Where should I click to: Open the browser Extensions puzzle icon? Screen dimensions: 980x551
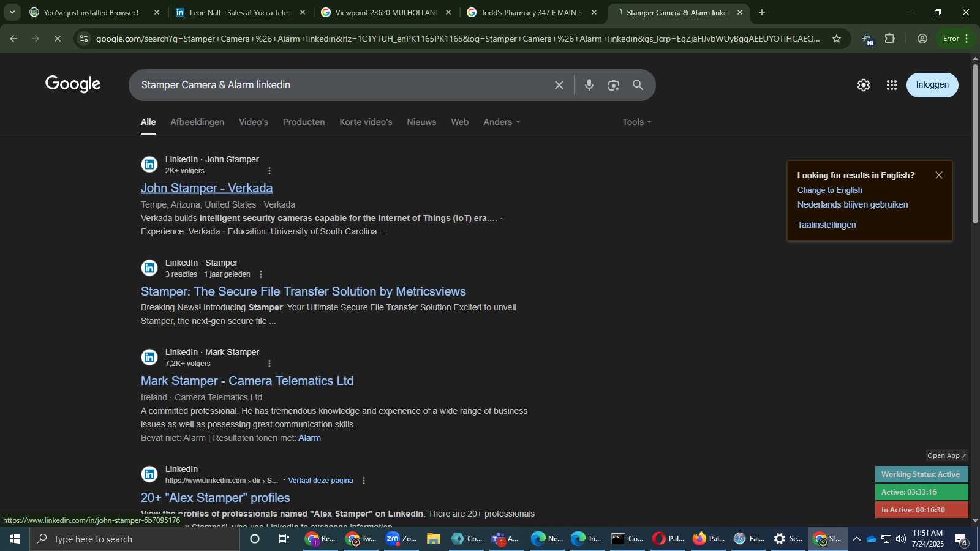(x=889, y=39)
